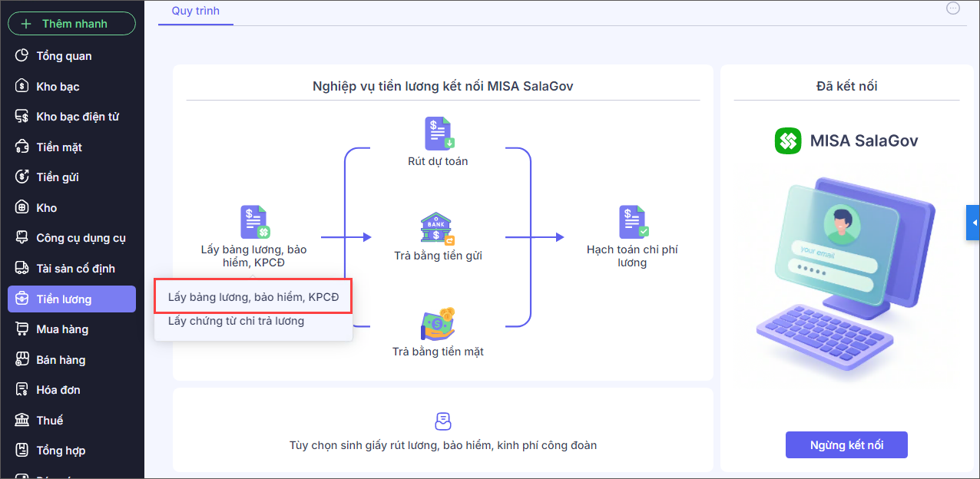Click the Thuế bank icon
Image resolution: width=980 pixels, height=479 pixels.
tap(22, 420)
